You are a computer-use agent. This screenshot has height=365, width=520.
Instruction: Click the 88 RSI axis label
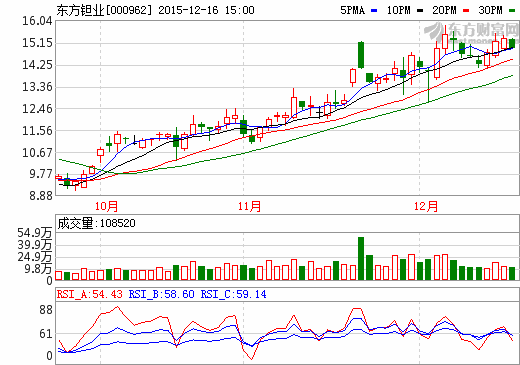[46, 310]
